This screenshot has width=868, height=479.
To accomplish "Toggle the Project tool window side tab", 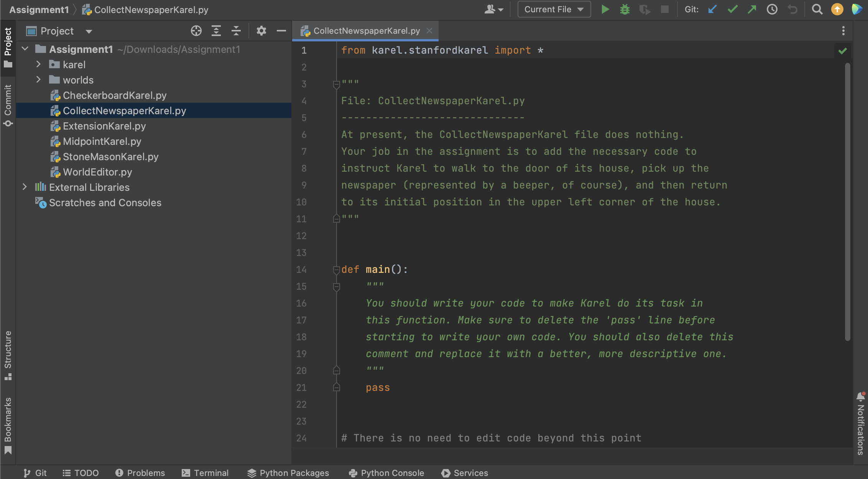I will click(8, 48).
